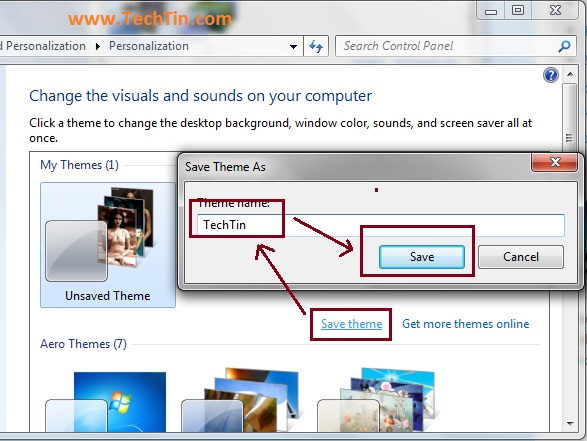
Task: Click the refresh arrows icon beside address bar
Action: point(316,46)
